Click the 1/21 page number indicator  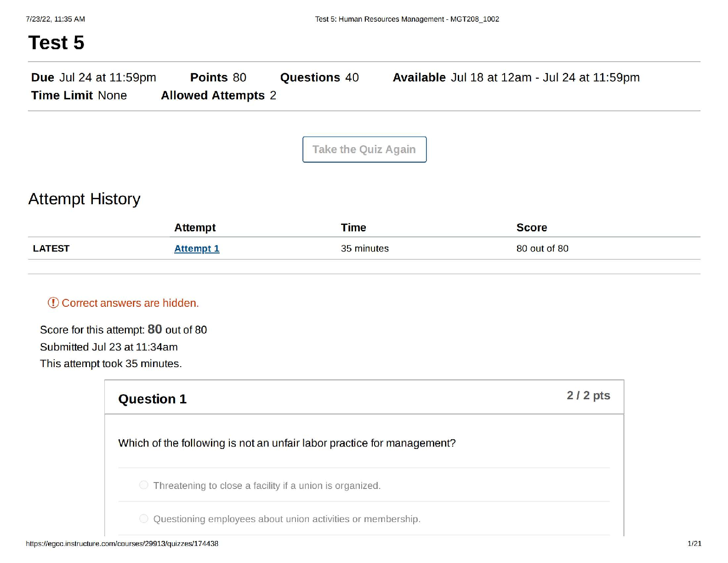pyautogui.click(x=694, y=544)
